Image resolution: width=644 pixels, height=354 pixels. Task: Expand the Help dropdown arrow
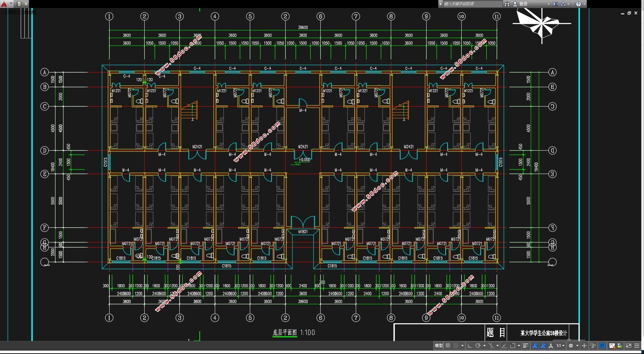pyautogui.click(x=584, y=4)
